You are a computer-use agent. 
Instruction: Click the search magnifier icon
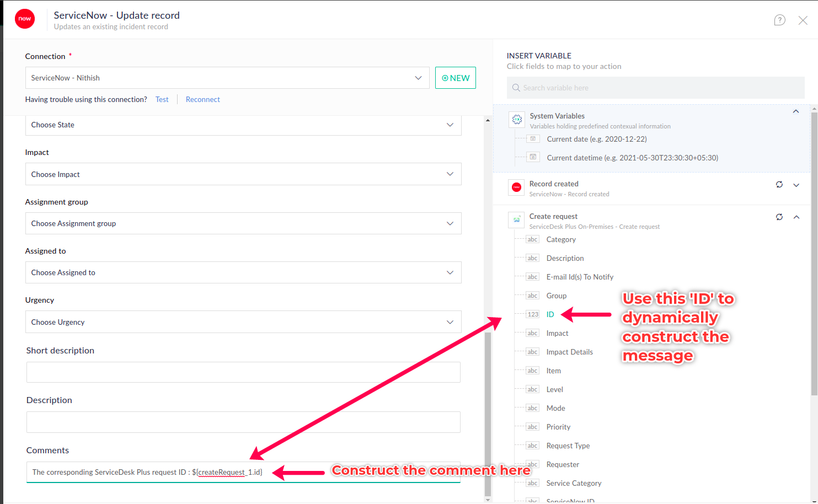pyautogui.click(x=516, y=88)
